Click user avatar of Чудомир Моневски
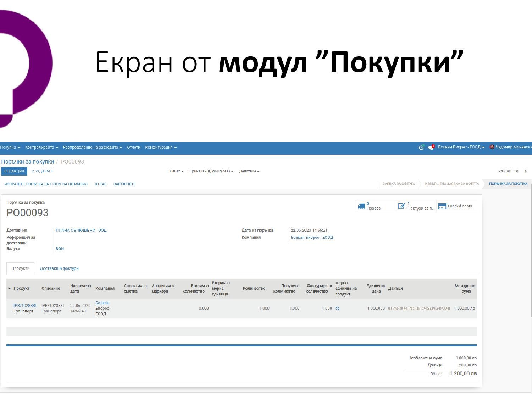532x399 pixels. click(492, 147)
